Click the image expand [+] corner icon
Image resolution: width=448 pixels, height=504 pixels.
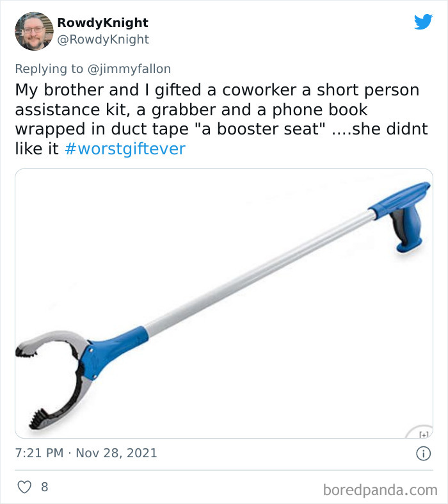423,434
